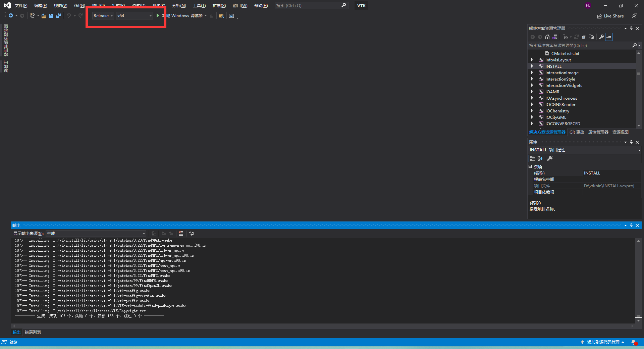This screenshot has width=644, height=349.
Task: Pin the 输出 panel
Action: tap(631, 225)
